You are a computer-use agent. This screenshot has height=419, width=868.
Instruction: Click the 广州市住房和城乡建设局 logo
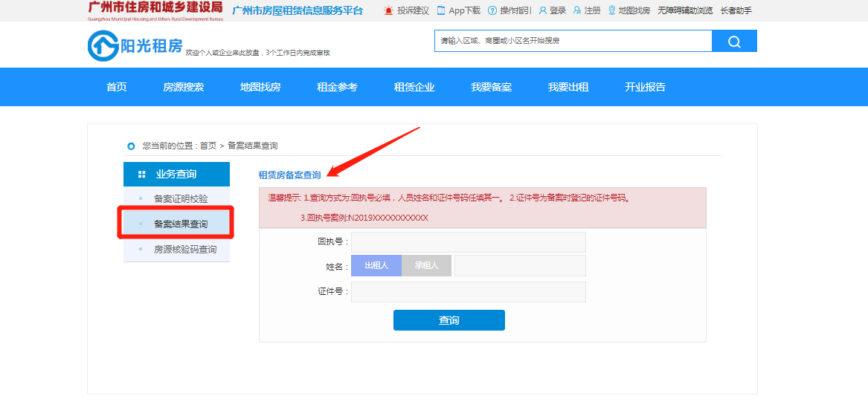click(x=155, y=10)
